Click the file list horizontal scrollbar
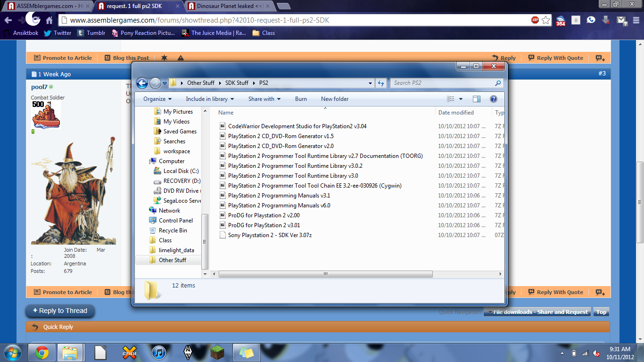This screenshot has height=362, width=644. [x=325, y=274]
